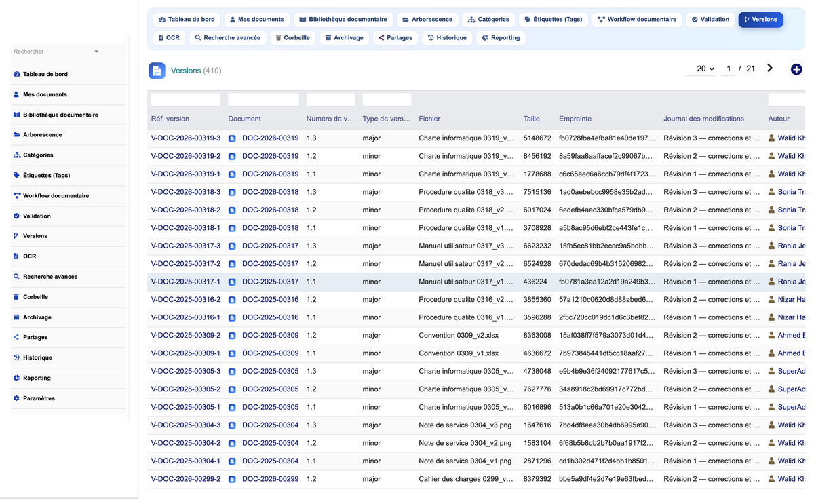This screenshot has height=504, width=814.
Task: Click file name Note de service 0304_v3.png
Action: (x=466, y=425)
